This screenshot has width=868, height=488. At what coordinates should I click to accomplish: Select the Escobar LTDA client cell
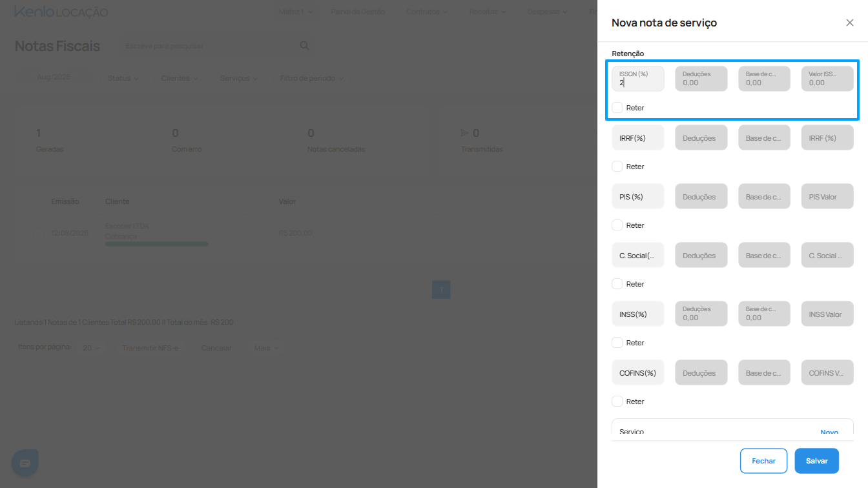click(127, 226)
